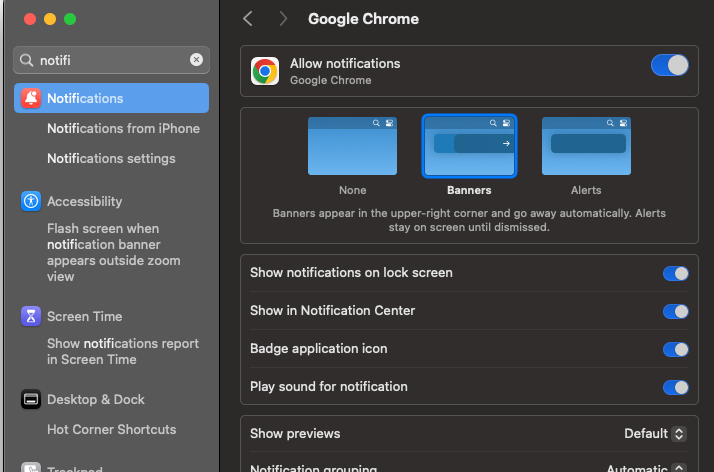Viewport: 714px width, 472px height.
Task: Click the forward arrow in the header
Action: [x=283, y=19]
